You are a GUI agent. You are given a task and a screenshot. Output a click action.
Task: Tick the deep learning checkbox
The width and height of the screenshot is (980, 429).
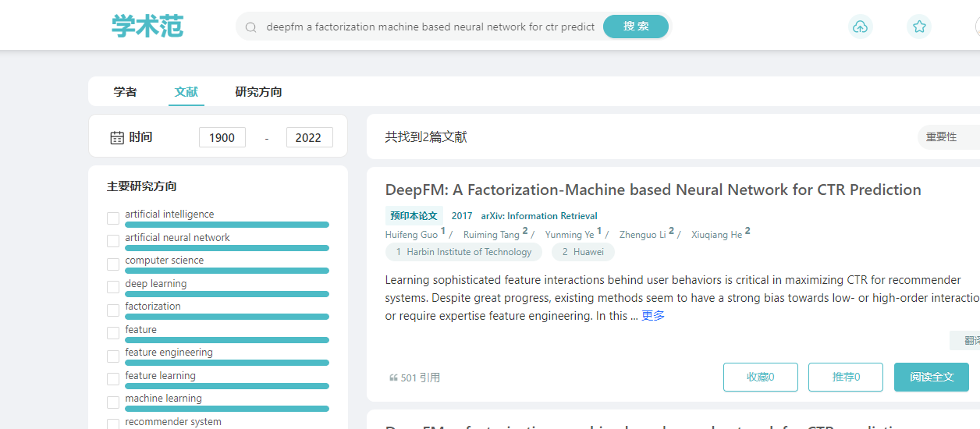coord(113,287)
